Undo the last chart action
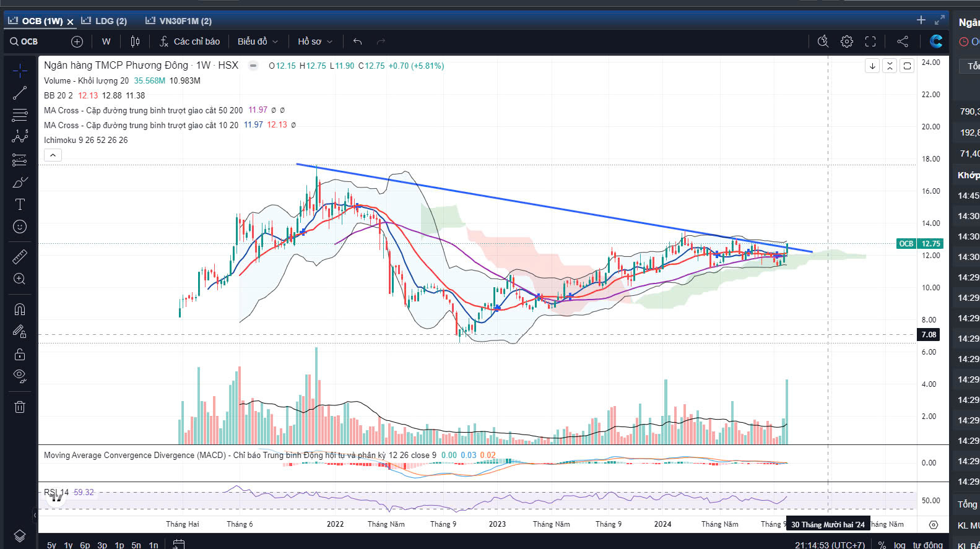This screenshot has width=980, height=549. coord(357,41)
